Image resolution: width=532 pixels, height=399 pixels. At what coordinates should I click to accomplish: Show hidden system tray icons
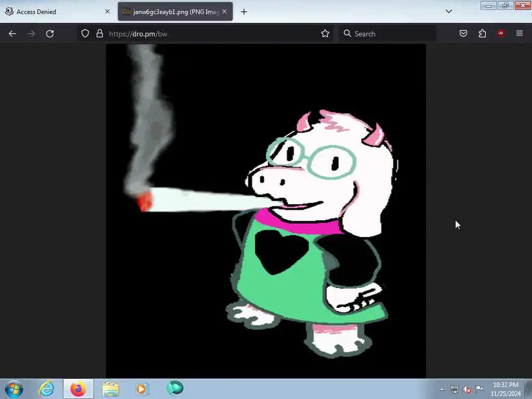pyautogui.click(x=442, y=390)
